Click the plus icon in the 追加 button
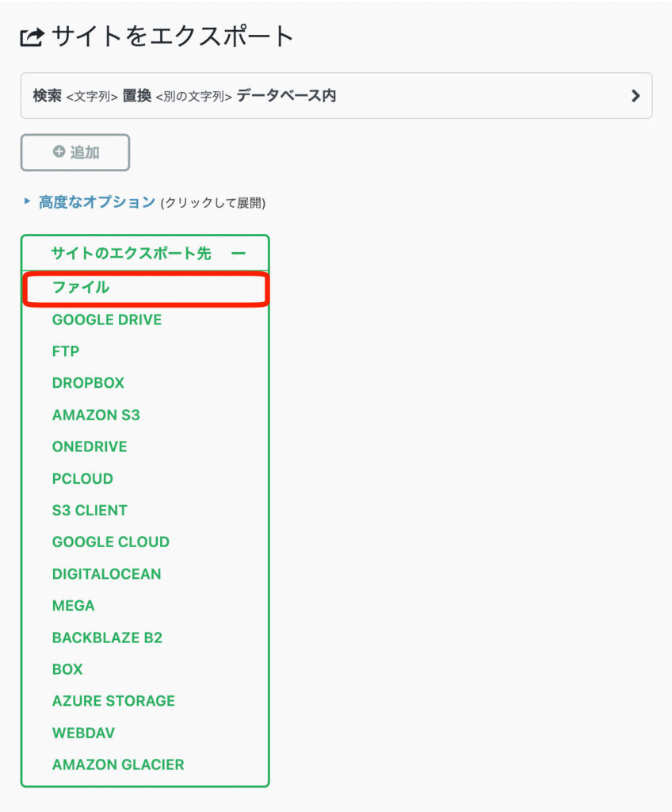Screen dimensions: 672x812 pyautogui.click(x=59, y=152)
